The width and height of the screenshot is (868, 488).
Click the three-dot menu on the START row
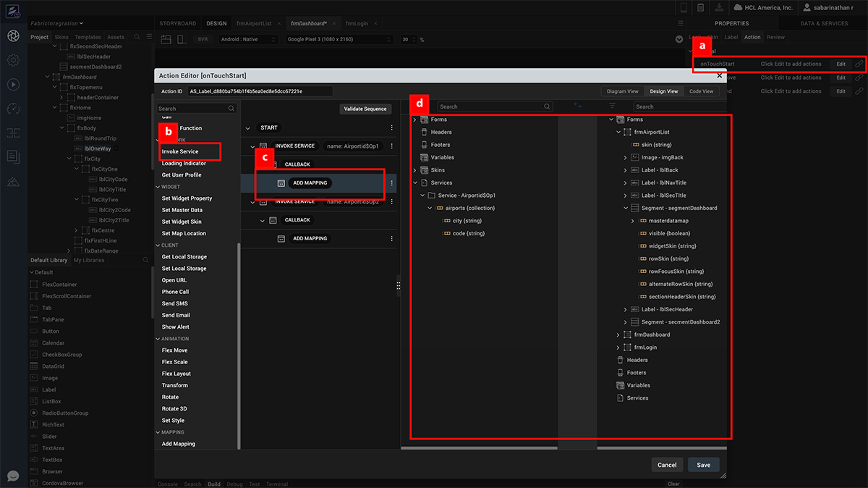391,127
